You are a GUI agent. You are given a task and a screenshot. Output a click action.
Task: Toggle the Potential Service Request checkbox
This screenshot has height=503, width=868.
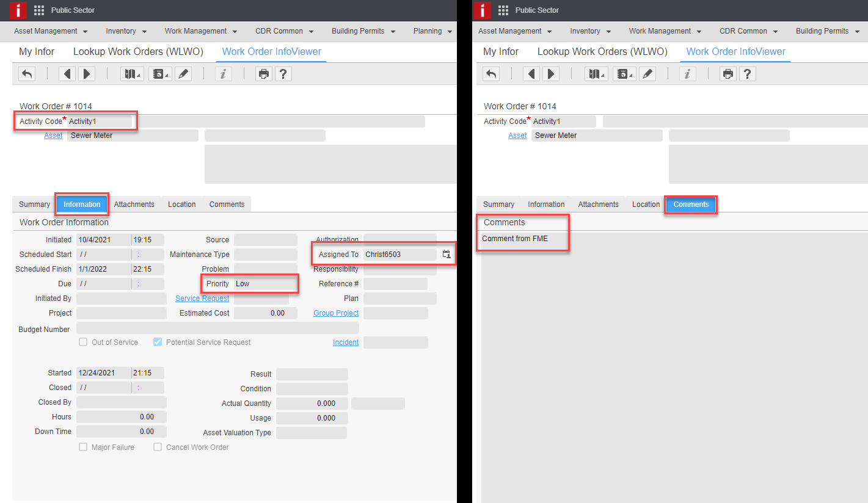coord(158,342)
